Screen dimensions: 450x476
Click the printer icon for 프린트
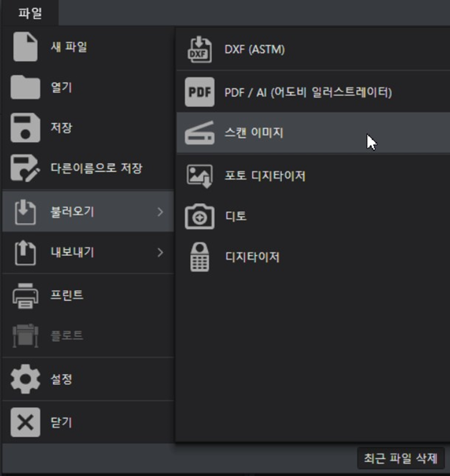[x=25, y=296]
